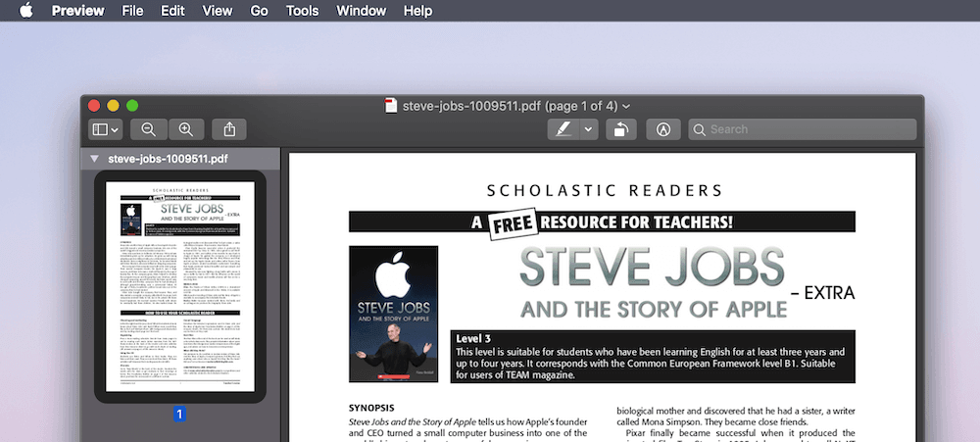Viewport: 980px width, 442px height.
Task: Click the Steve Jobs book cover image
Action: (x=394, y=314)
